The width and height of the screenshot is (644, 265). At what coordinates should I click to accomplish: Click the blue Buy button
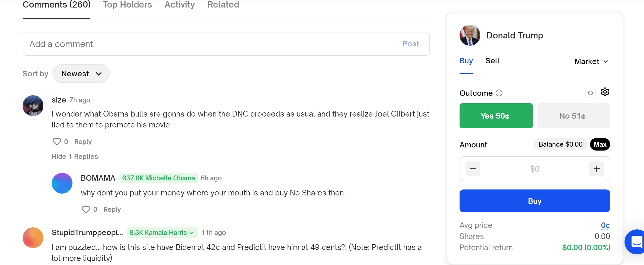pyautogui.click(x=535, y=201)
